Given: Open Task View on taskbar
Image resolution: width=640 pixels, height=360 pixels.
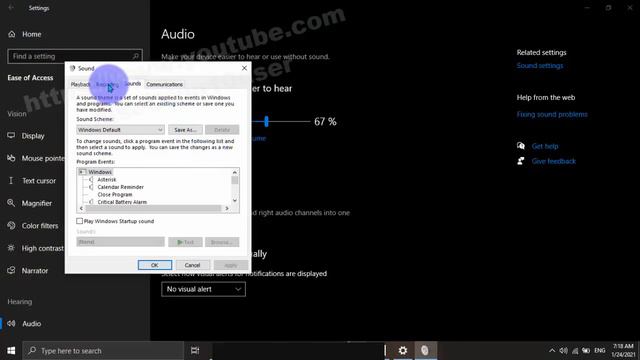Looking at the screenshot, I should pos(195,351).
